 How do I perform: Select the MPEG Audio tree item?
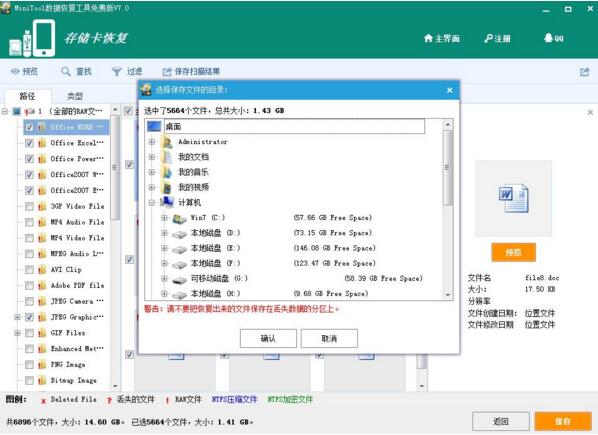(x=77, y=254)
